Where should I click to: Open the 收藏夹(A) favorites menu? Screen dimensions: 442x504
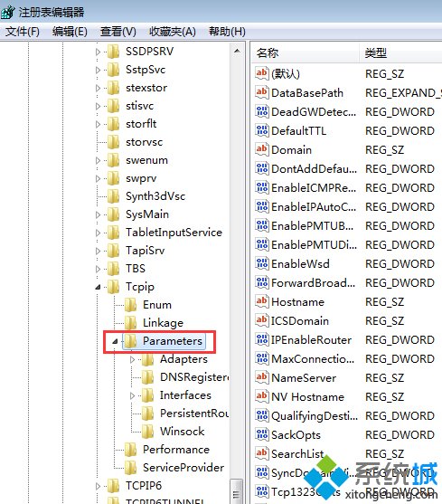(x=173, y=32)
